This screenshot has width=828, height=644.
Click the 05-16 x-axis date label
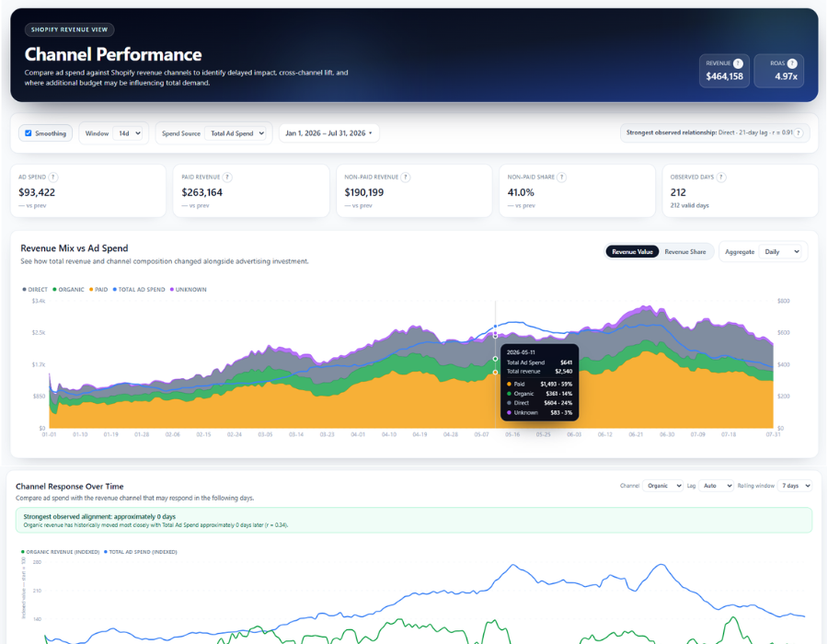click(x=512, y=434)
